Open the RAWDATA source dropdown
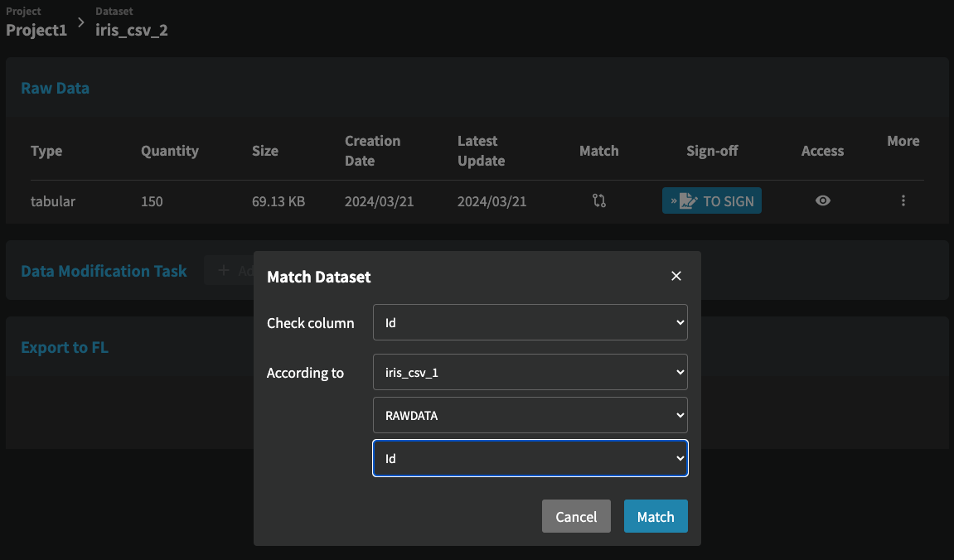 point(530,415)
